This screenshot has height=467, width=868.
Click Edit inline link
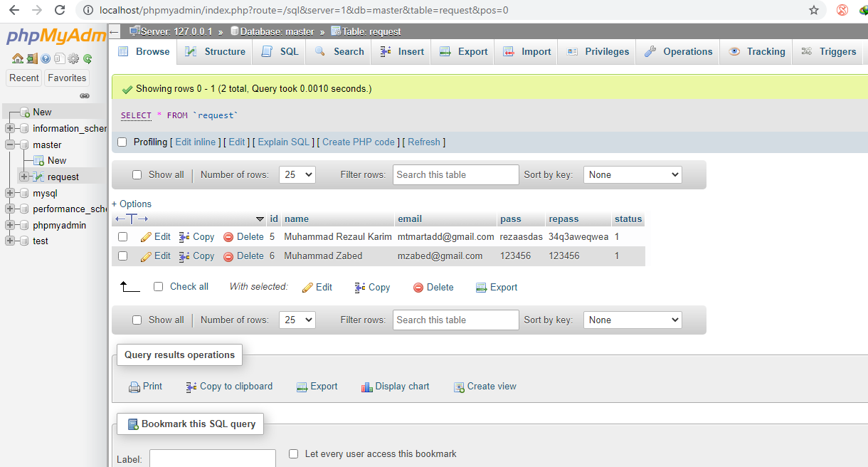coord(196,142)
